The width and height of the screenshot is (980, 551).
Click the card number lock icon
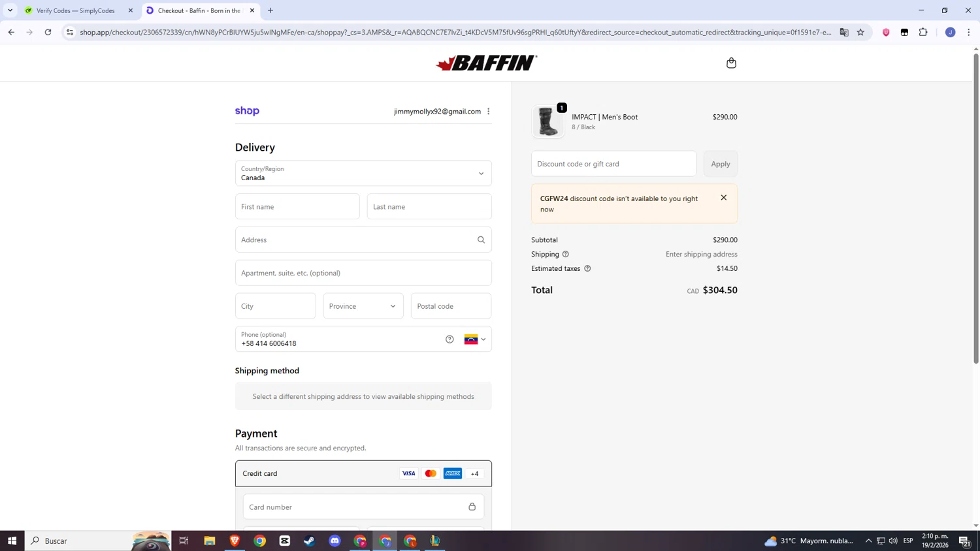click(472, 507)
